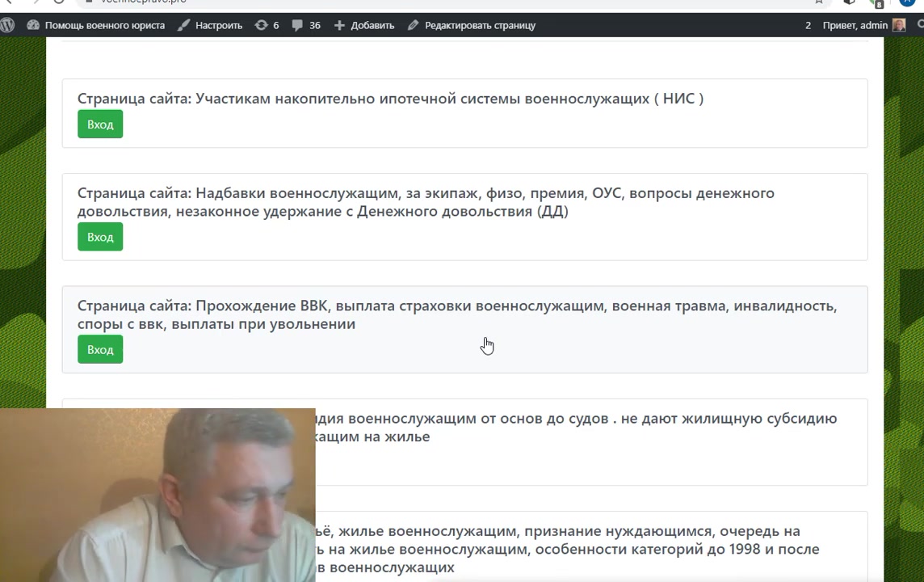Click the pencil icon for editing page

click(413, 25)
